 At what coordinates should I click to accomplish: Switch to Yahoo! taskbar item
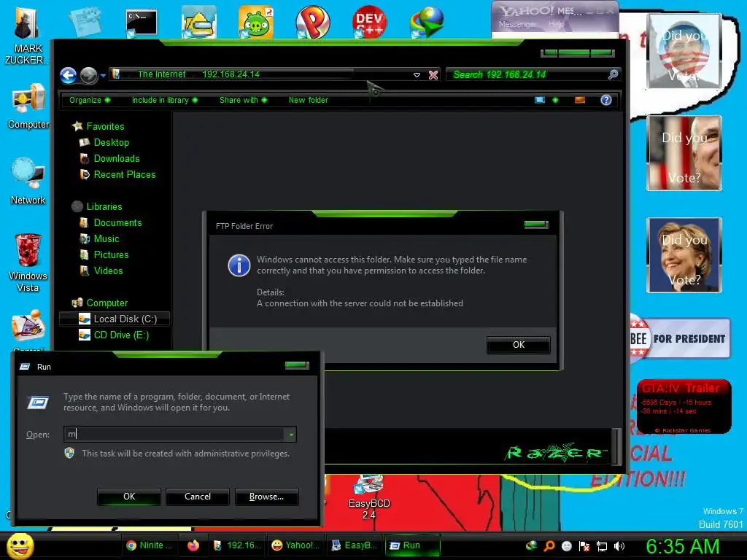click(x=295, y=545)
